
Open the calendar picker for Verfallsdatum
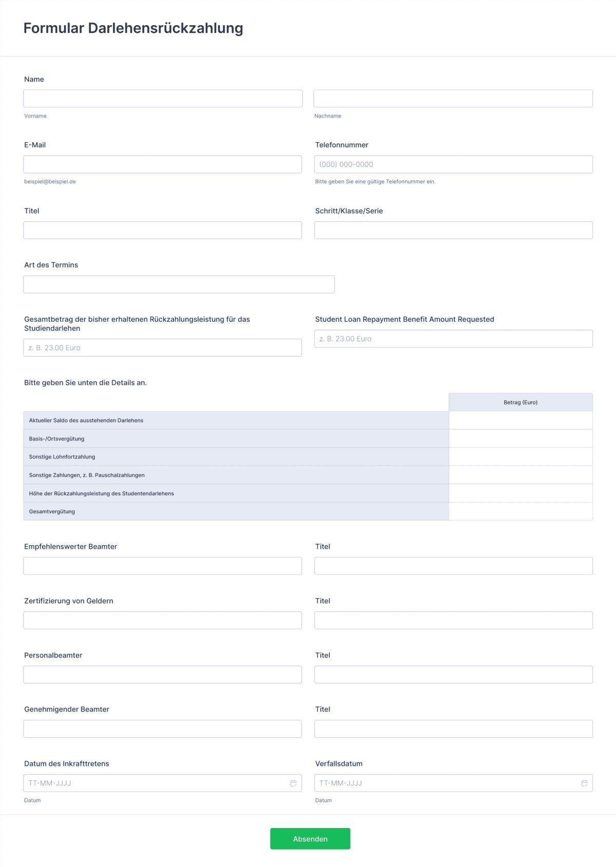pyautogui.click(x=584, y=783)
